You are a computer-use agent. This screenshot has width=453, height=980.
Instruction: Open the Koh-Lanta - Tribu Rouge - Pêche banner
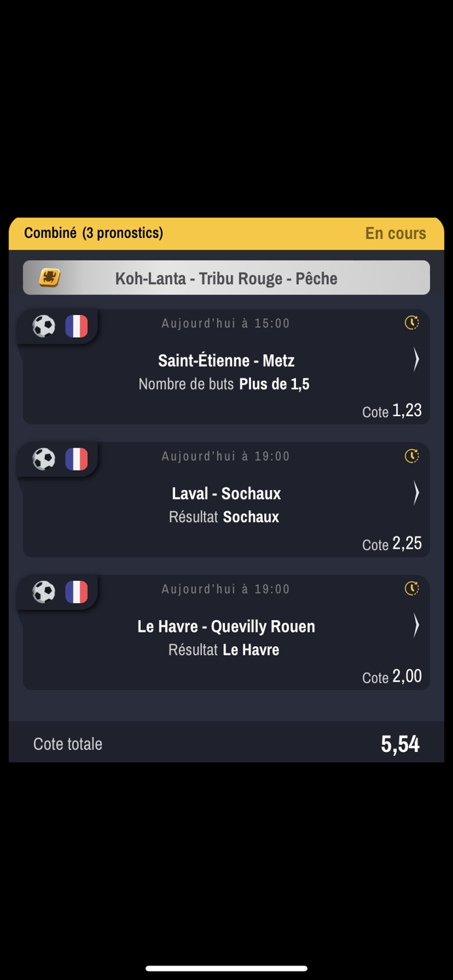coord(226,278)
